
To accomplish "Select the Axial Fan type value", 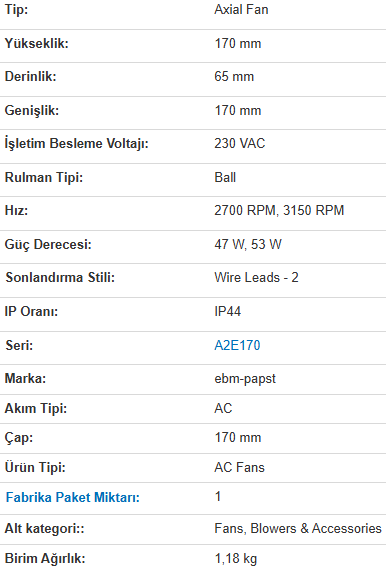I will click(x=241, y=9).
